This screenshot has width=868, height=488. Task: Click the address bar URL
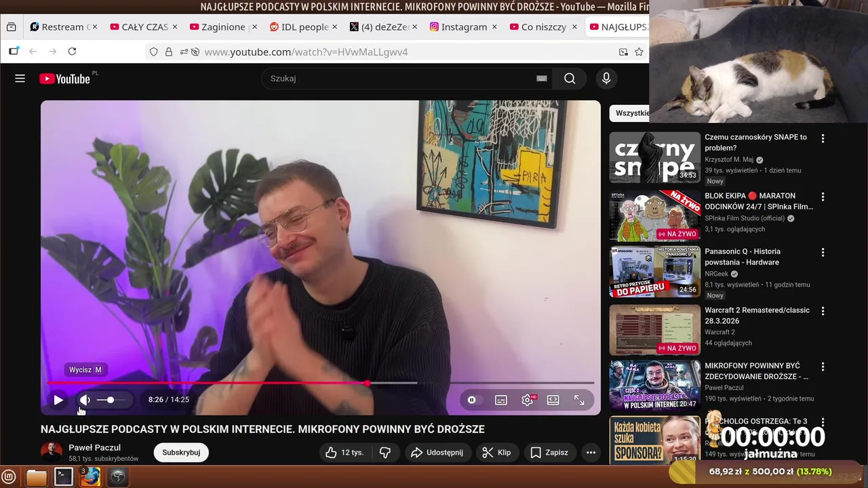(x=306, y=52)
